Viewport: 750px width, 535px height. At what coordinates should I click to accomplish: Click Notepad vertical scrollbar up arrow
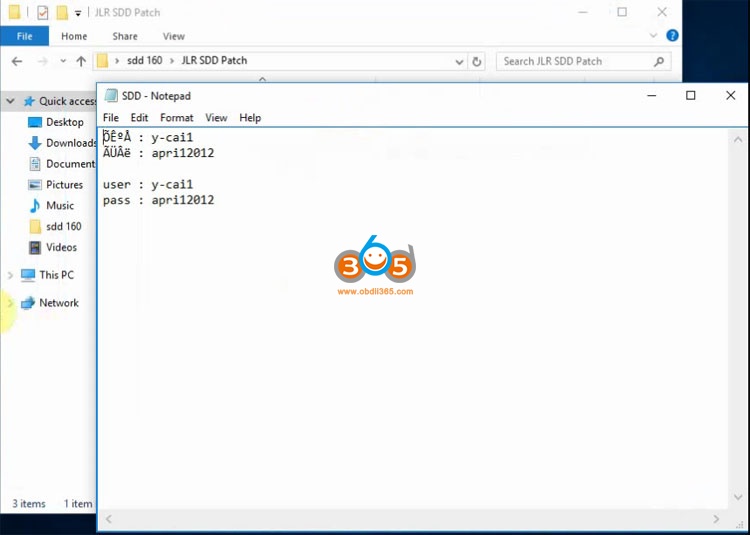(738, 140)
